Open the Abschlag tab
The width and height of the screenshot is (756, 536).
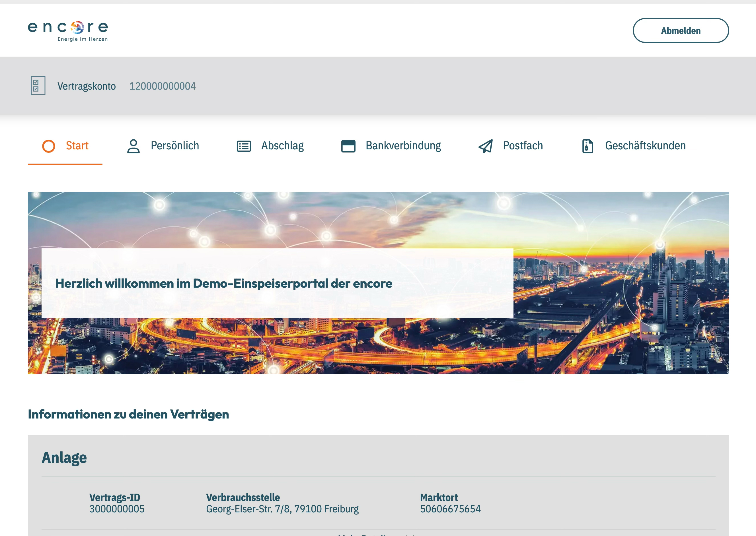click(x=283, y=145)
